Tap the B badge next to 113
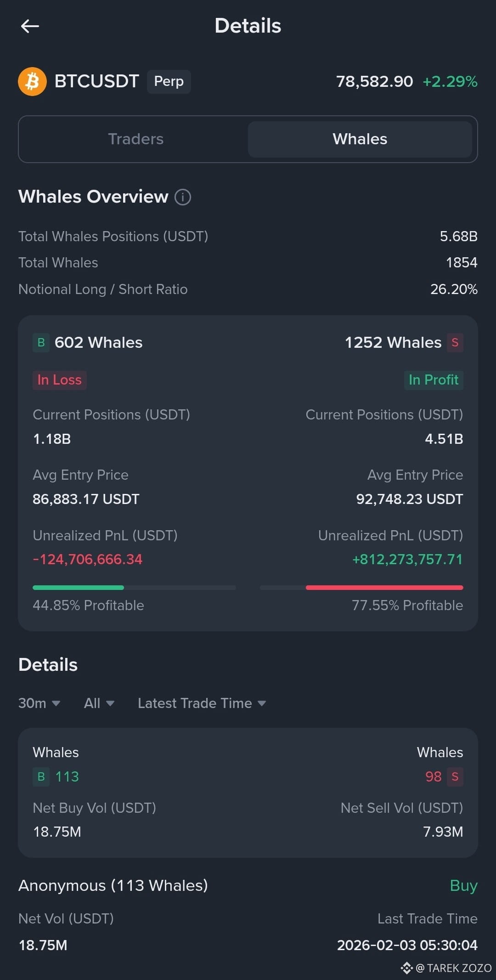 point(41,777)
